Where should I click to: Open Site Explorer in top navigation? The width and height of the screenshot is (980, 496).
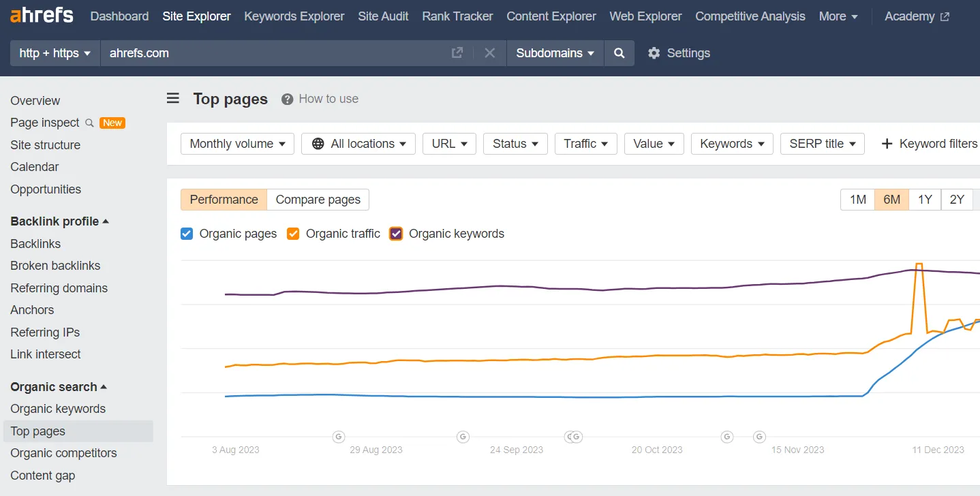[x=196, y=16]
